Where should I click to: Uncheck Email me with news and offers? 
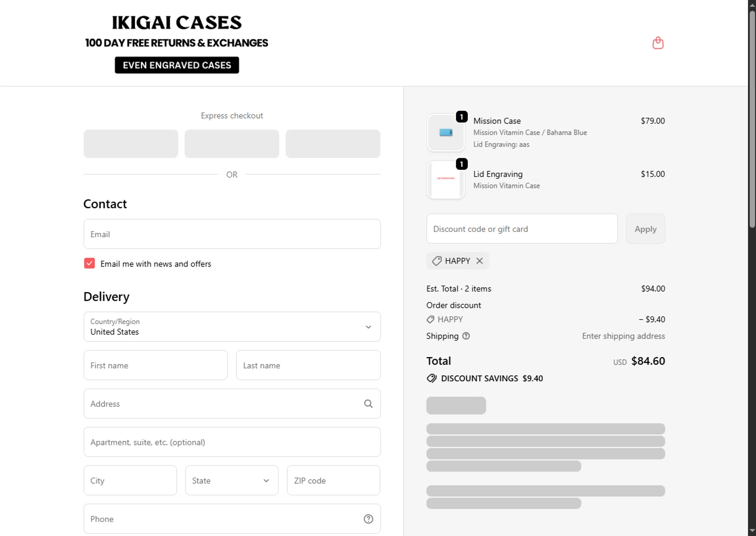tap(89, 263)
